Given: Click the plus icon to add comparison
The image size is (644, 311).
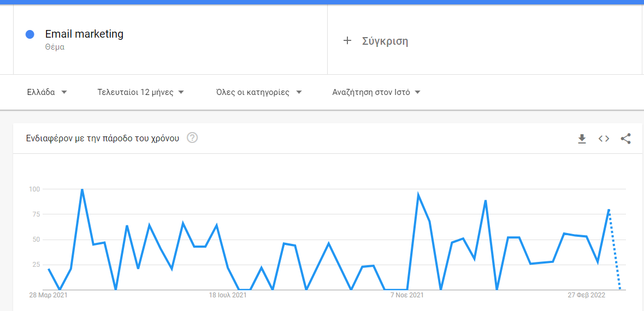Looking at the screenshot, I should click(x=347, y=41).
